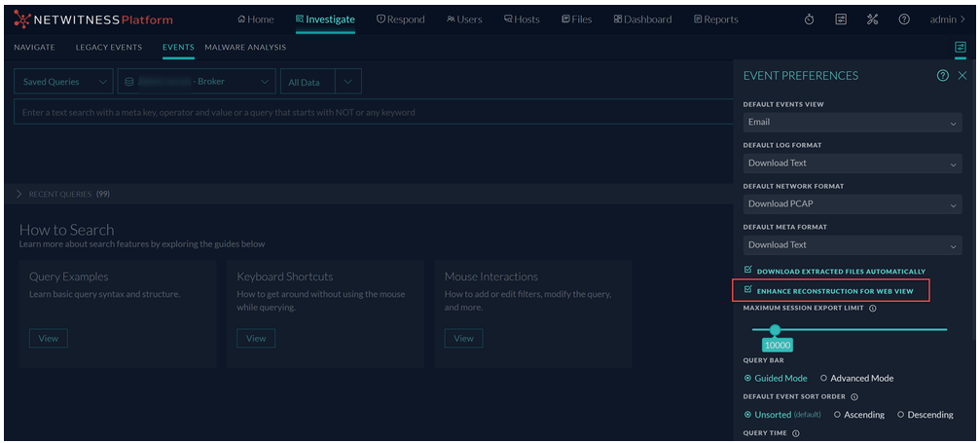This screenshot has width=980, height=443.
Task: Open the Files tab
Action: [x=576, y=19]
